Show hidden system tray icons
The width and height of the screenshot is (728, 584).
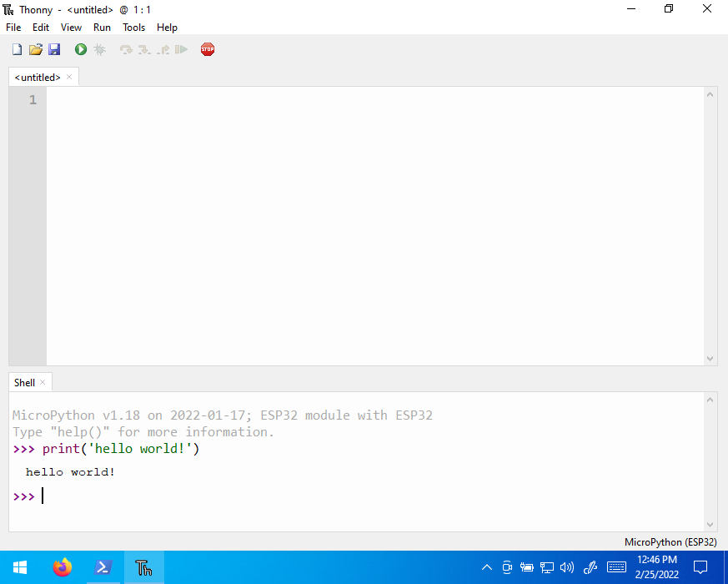(x=486, y=567)
